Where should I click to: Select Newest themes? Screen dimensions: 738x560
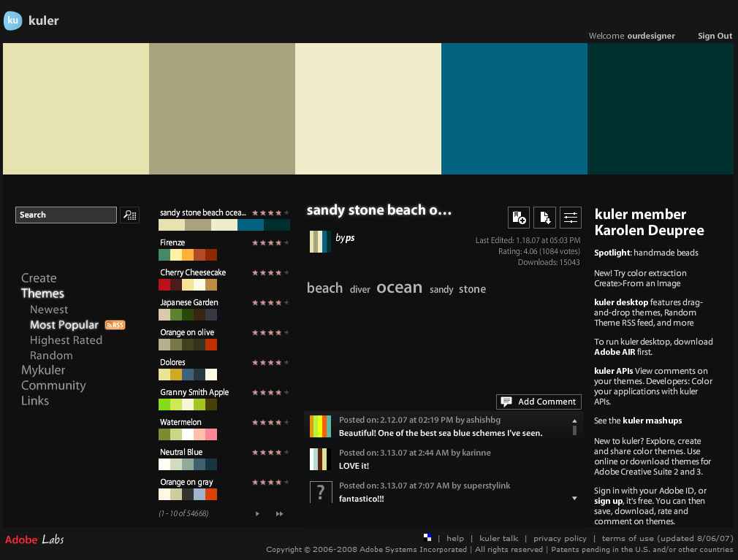pyautogui.click(x=49, y=310)
